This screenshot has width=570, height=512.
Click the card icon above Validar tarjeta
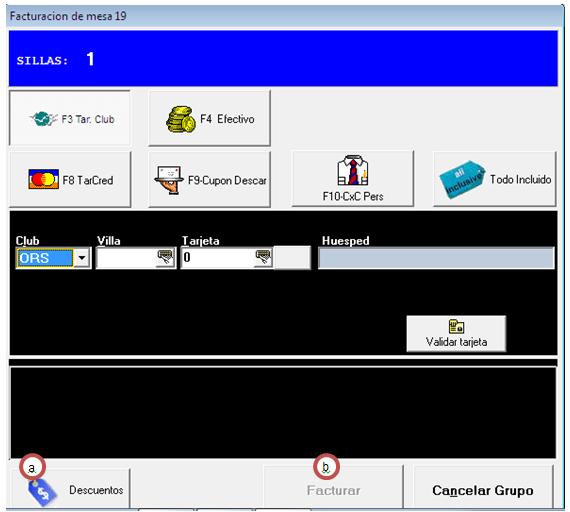pyautogui.click(x=456, y=326)
